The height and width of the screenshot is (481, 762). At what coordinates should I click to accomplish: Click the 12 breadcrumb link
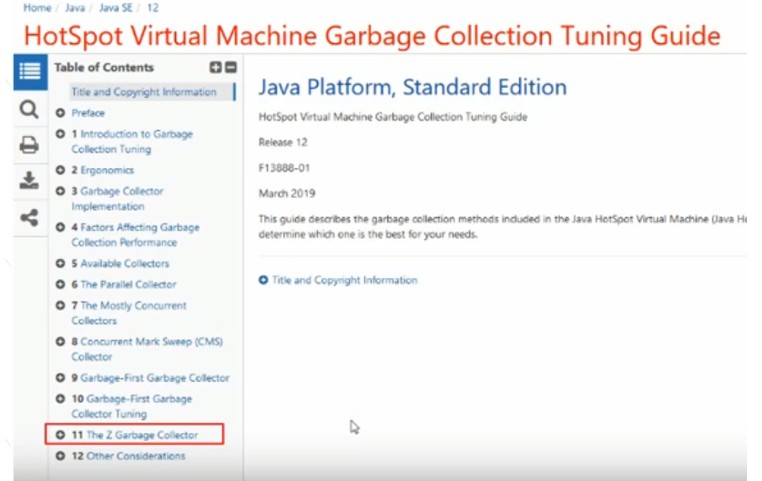pos(153,8)
